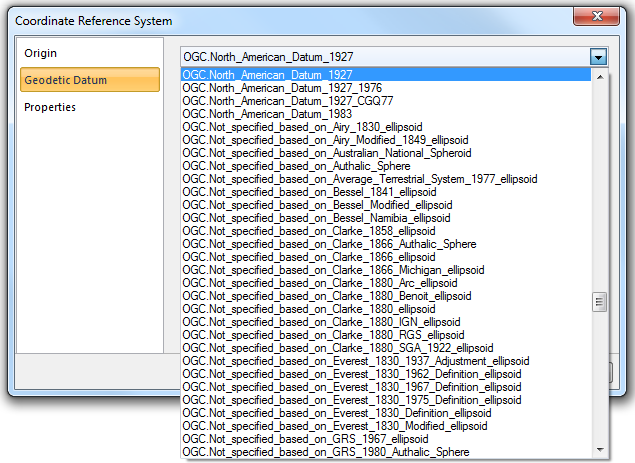Select Everest_1830_1967_Definition_ellipsoid entry
635x463 pixels.
(386, 386)
